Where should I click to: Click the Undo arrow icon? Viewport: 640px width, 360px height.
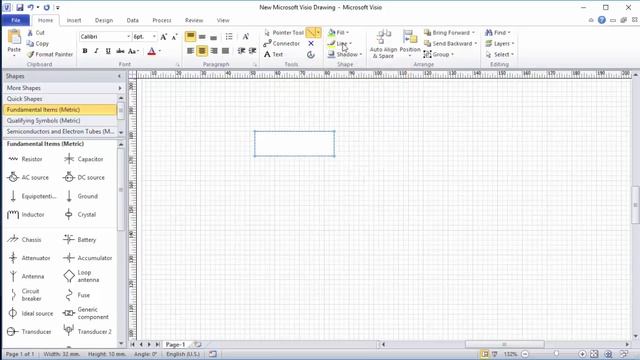click(x=31, y=7)
